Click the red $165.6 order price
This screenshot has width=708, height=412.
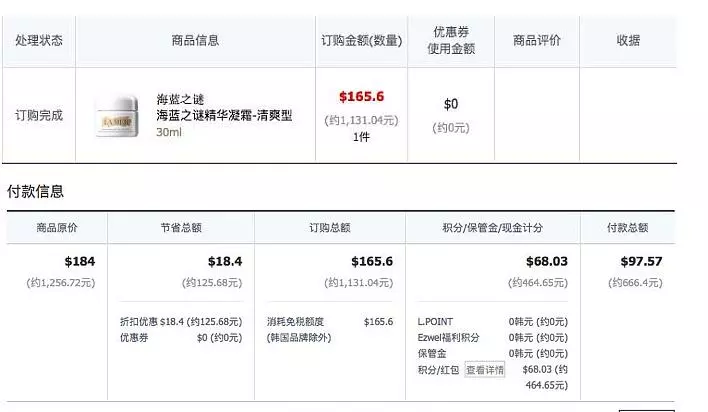pos(361,96)
